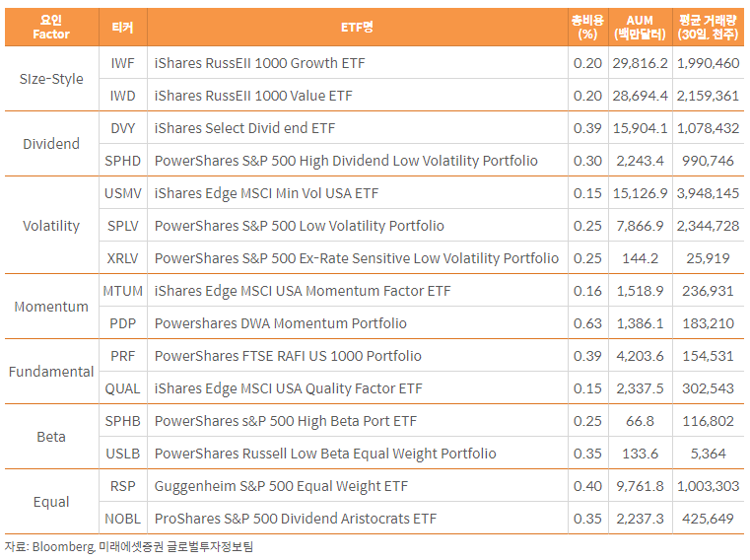750x560 pixels.
Task: Click the DVY ticker cell
Action: 122,128
